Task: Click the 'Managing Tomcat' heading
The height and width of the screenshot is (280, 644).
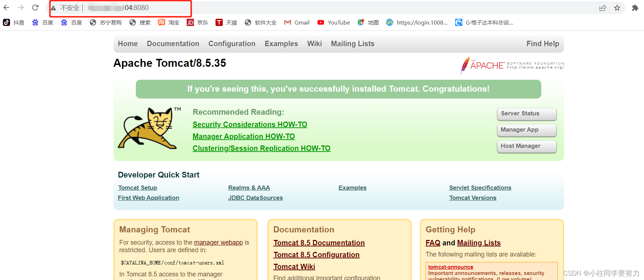Action: click(155, 229)
